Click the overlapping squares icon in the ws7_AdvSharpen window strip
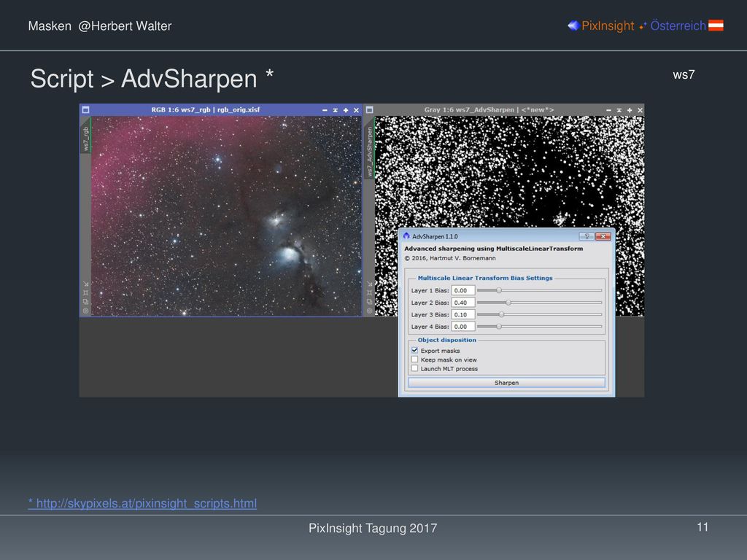747x560 pixels. pyautogui.click(x=369, y=301)
